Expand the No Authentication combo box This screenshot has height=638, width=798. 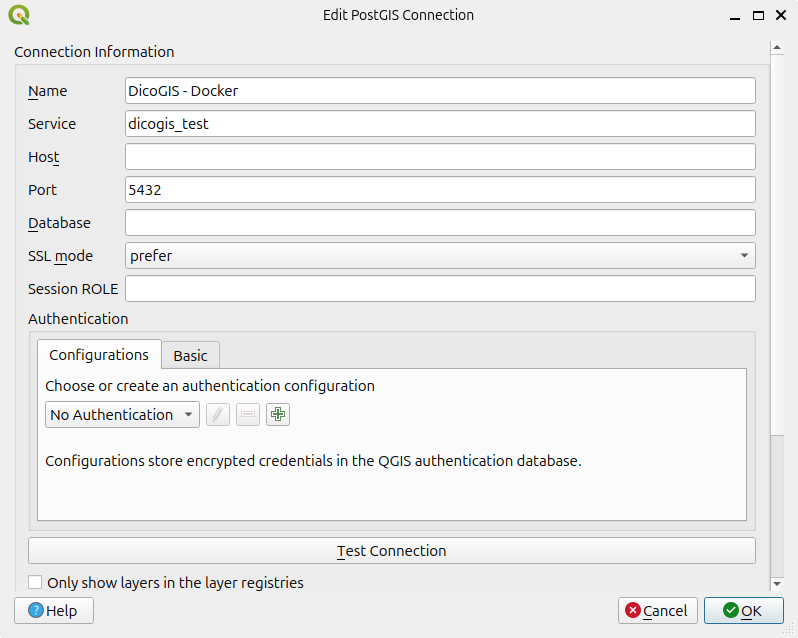pyautogui.click(x=122, y=415)
